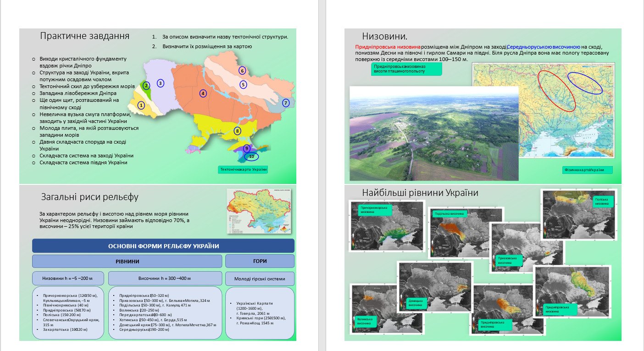Select the 'Молоді гірські системи' box
Image resolution: width=644 pixels, height=351 pixels.
coord(260,279)
